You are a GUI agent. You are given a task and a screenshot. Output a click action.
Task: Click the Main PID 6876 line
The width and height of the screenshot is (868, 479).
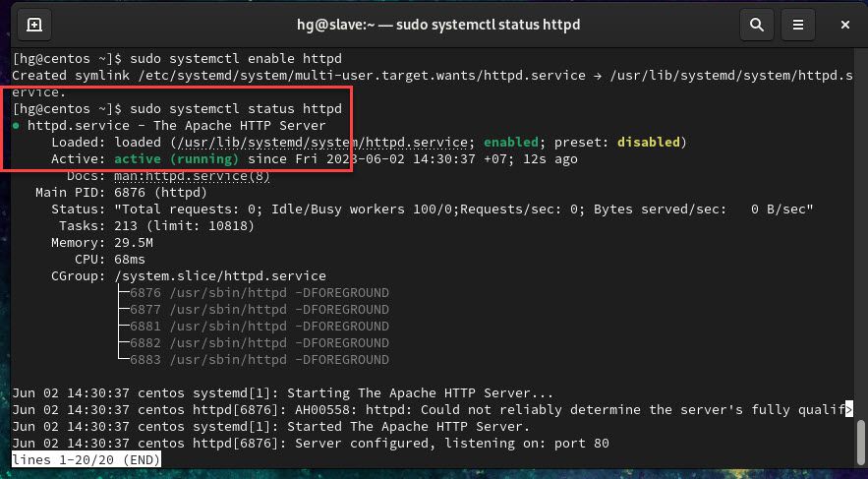121,193
